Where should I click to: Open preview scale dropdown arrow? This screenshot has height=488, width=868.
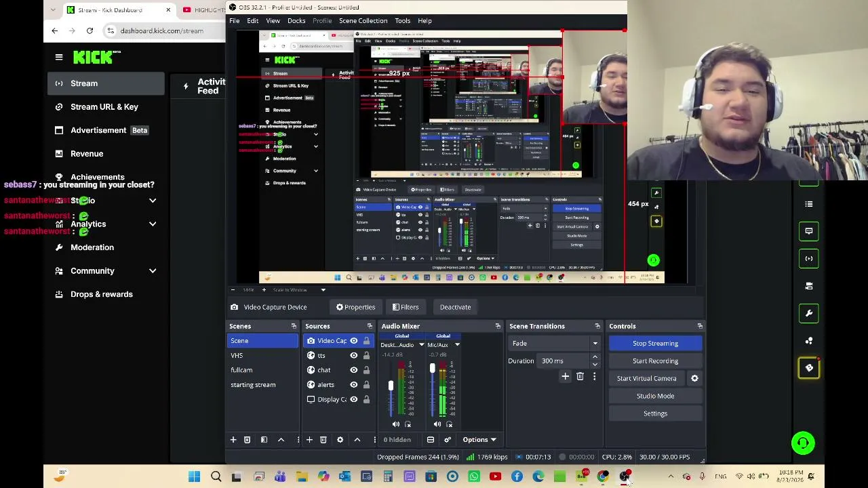point(323,290)
